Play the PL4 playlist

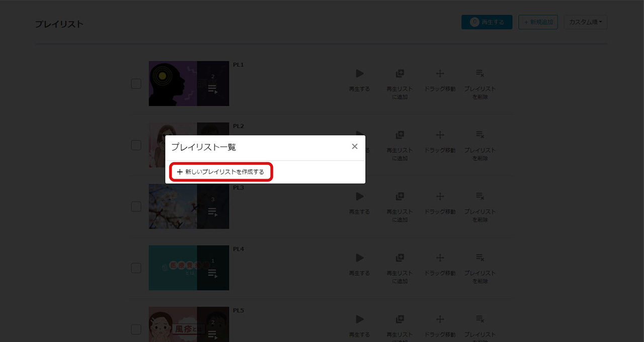click(x=359, y=264)
